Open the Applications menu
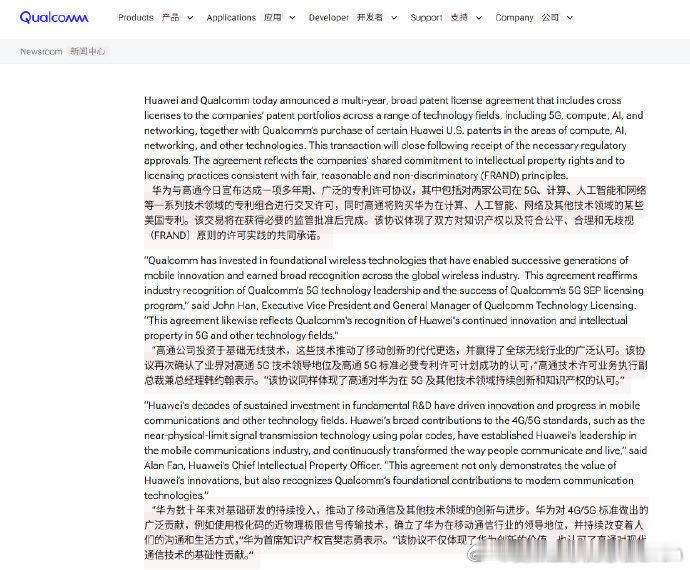The height and width of the screenshot is (570, 690). click(x=244, y=18)
